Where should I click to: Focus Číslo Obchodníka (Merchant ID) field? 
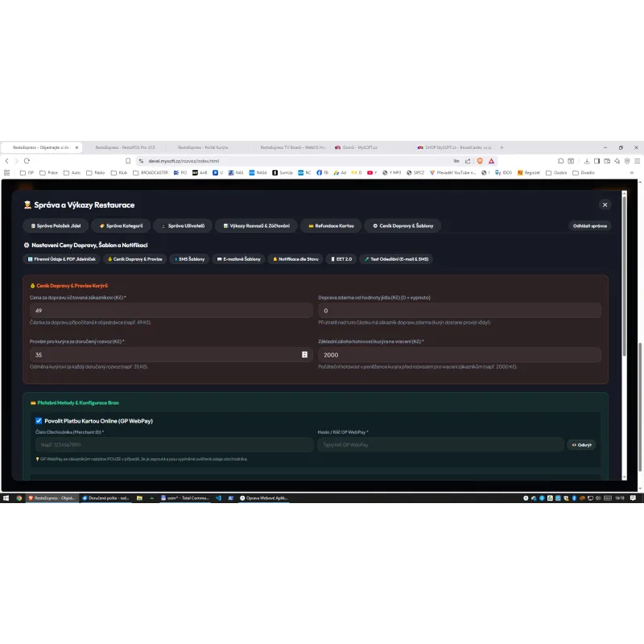[x=175, y=444]
